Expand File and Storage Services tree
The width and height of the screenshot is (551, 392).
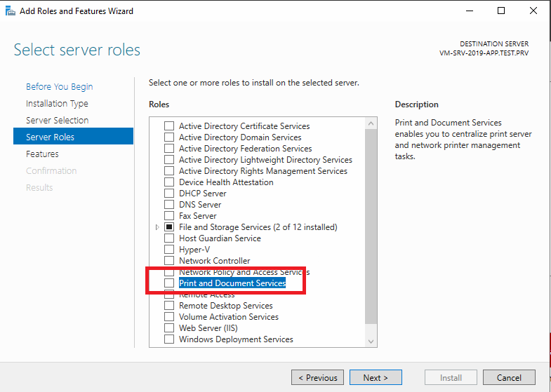pos(157,227)
